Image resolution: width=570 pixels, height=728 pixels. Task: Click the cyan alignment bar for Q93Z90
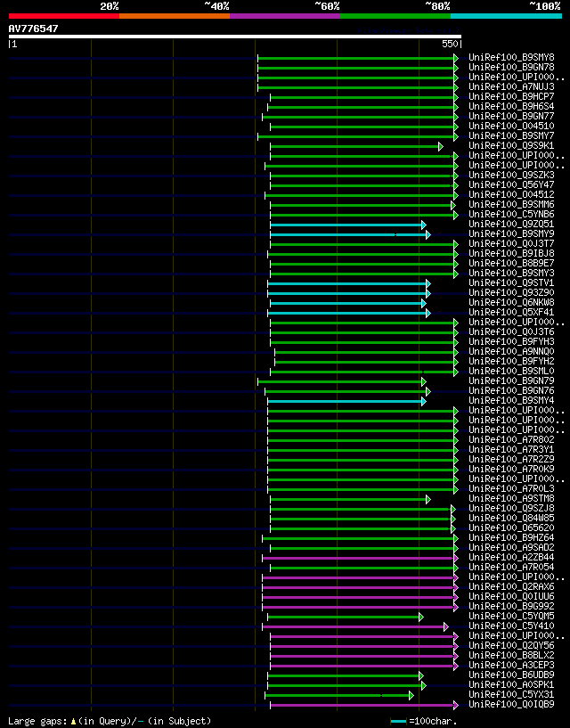coord(347,294)
